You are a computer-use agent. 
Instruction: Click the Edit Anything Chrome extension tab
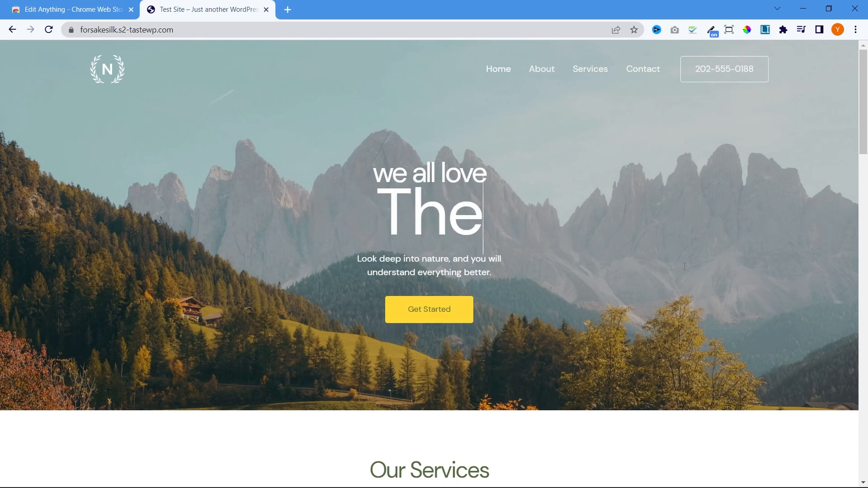tap(71, 9)
